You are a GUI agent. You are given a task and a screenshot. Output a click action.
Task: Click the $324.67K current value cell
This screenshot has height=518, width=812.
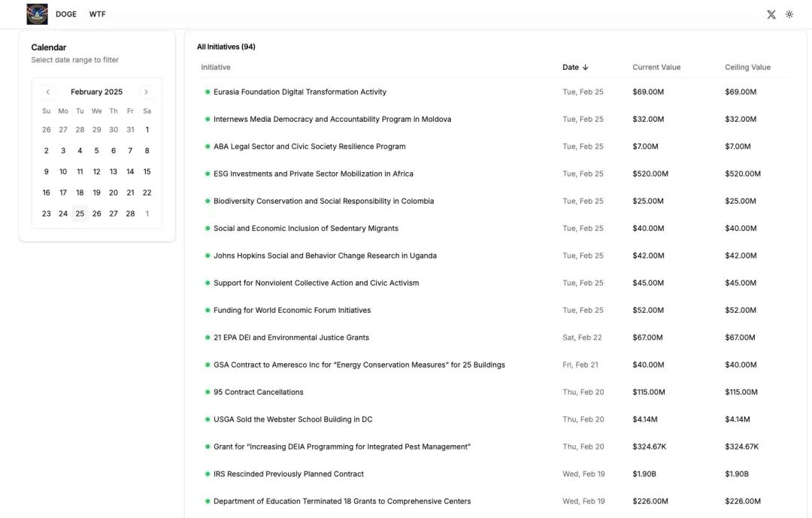650,447
